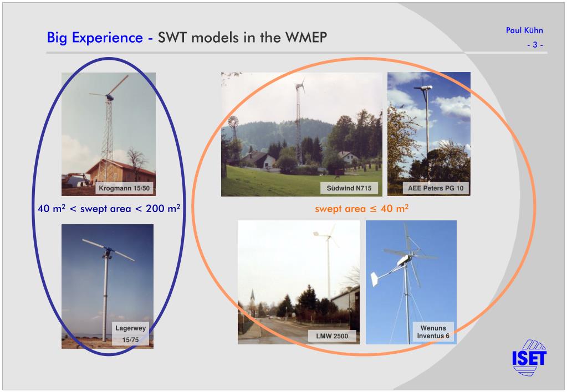Screen dimensions: 567x392
Task: Click the author name 'Paul Kühn'
Action: 524,30
